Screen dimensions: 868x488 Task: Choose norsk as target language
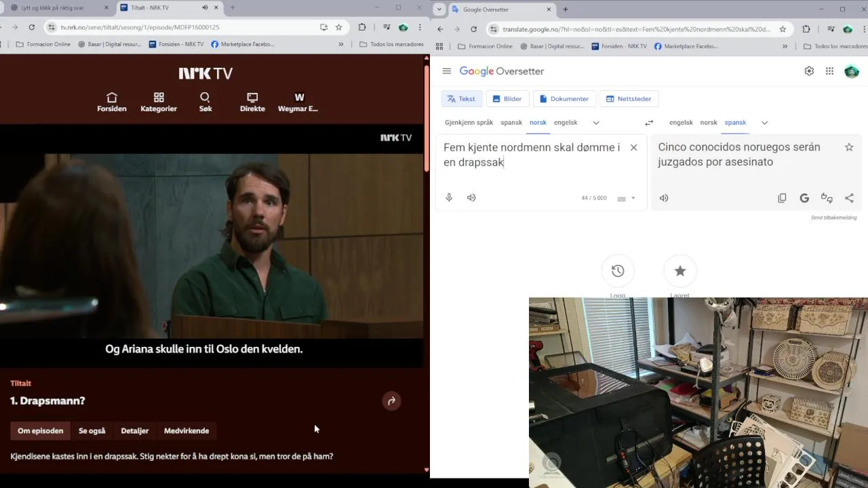click(x=709, y=123)
